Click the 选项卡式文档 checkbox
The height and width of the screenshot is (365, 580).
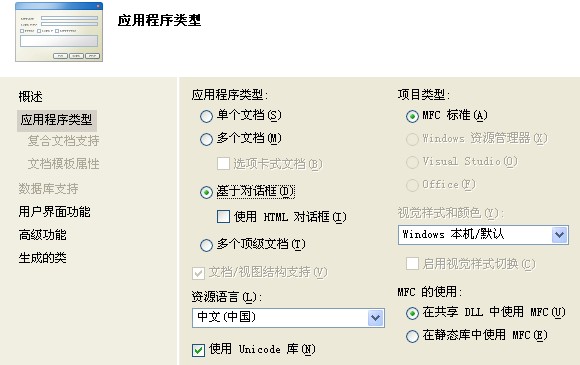click(223, 163)
